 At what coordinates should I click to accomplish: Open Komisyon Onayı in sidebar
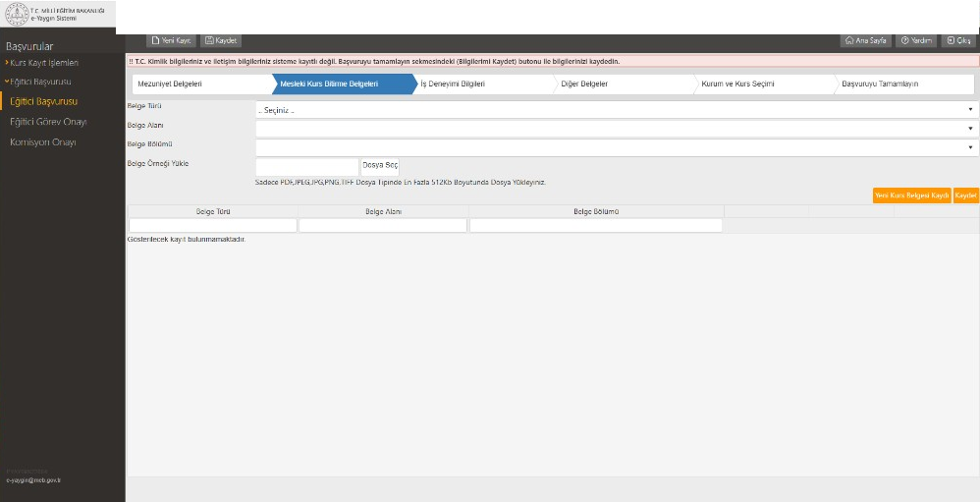pos(42,142)
